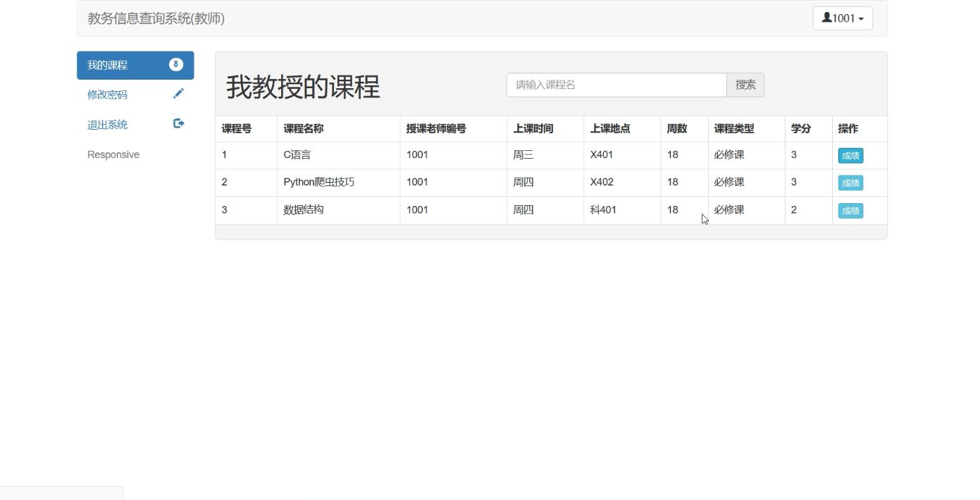This screenshot has height=500, width=980.
Task: Choose 退出系统 in the sidebar
Action: point(135,125)
